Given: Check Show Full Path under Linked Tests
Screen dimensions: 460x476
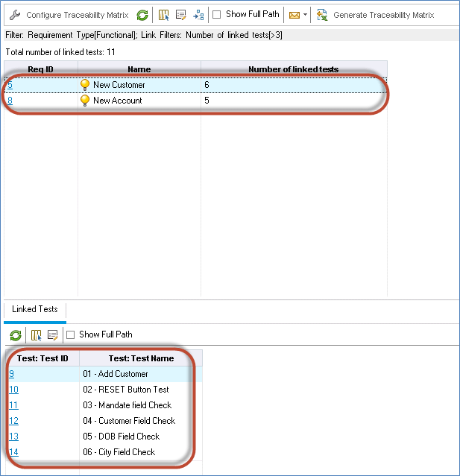Looking at the screenshot, I should tap(71, 335).
